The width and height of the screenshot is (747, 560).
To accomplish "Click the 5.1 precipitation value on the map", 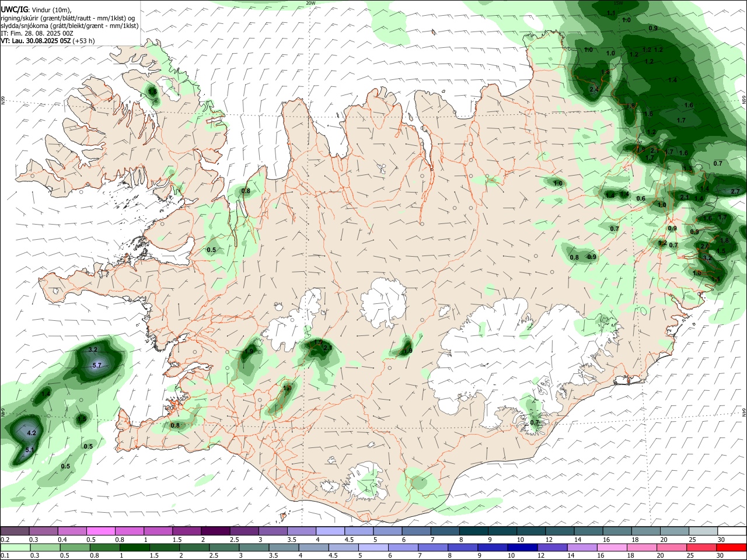I will click(30, 450).
